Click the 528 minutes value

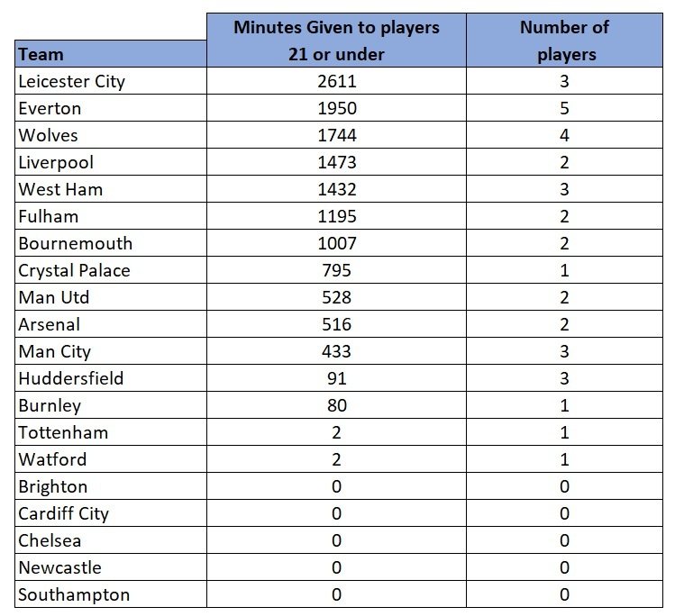336,297
